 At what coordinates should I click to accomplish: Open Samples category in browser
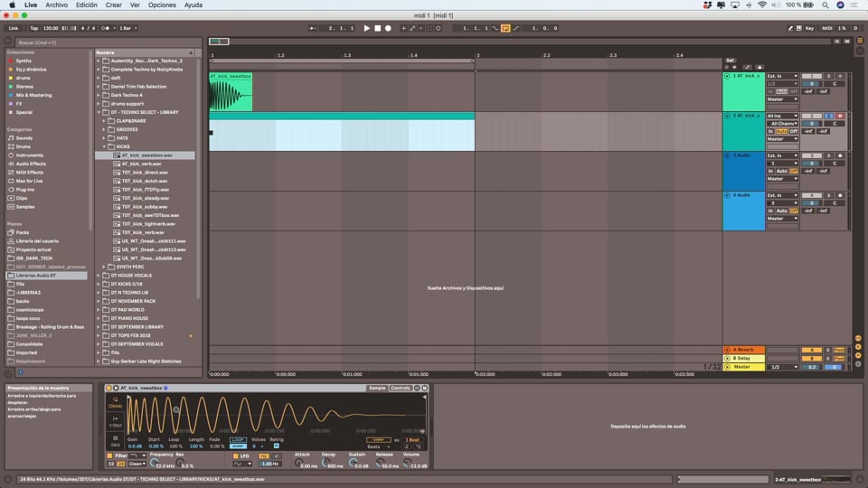(25, 207)
